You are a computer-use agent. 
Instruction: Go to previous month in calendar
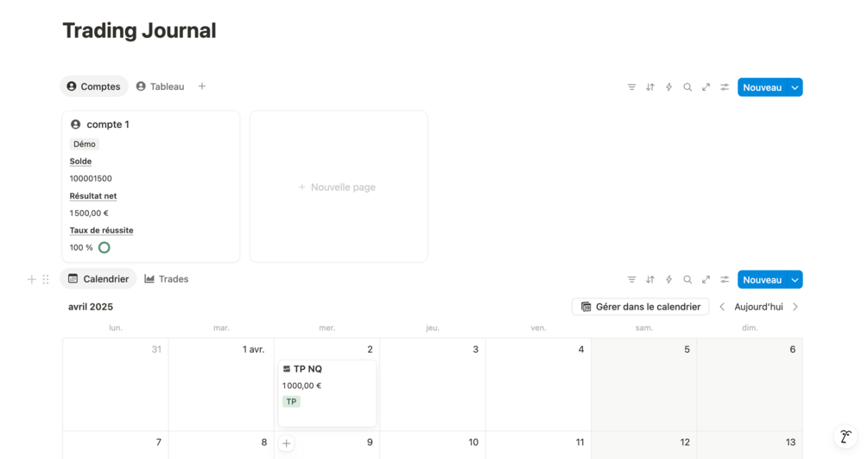722,307
